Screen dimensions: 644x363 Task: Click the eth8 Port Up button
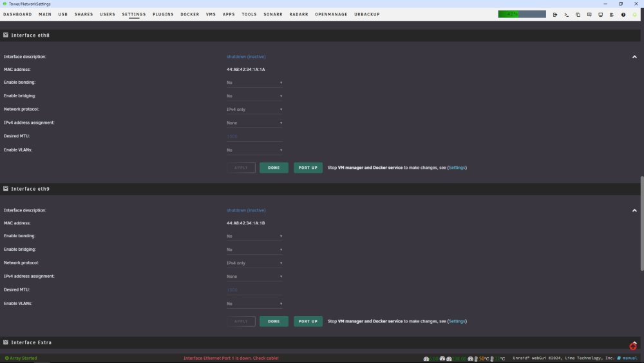308,168
